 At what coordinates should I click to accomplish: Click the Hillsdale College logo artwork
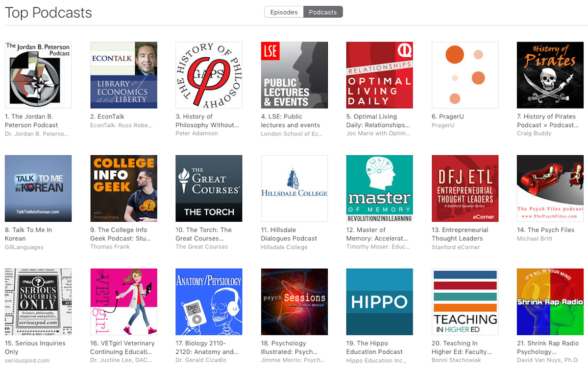point(294,188)
